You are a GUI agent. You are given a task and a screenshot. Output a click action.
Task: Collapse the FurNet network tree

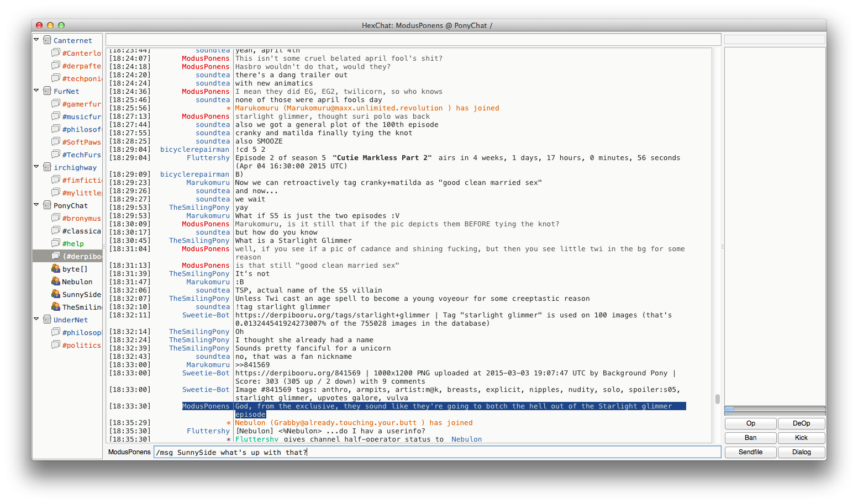point(36,91)
